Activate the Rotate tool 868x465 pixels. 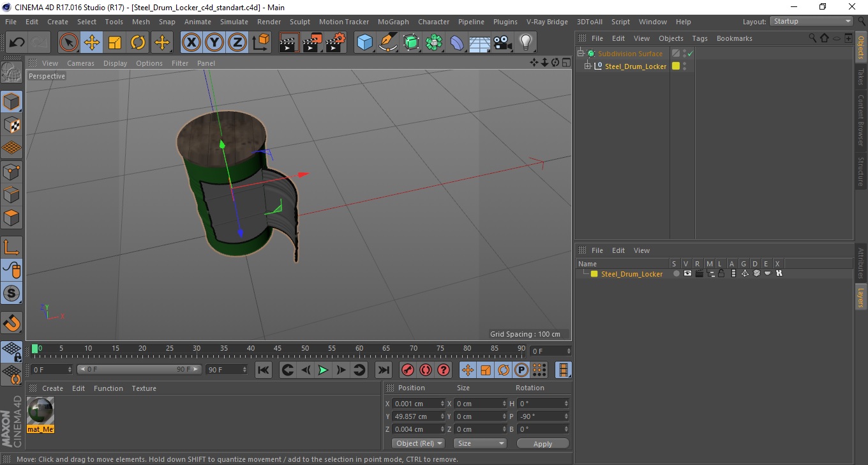[x=138, y=43]
